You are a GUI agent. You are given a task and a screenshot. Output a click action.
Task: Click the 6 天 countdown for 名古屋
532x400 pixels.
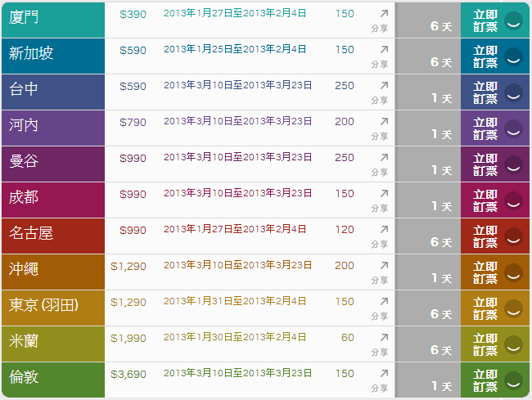click(x=440, y=242)
